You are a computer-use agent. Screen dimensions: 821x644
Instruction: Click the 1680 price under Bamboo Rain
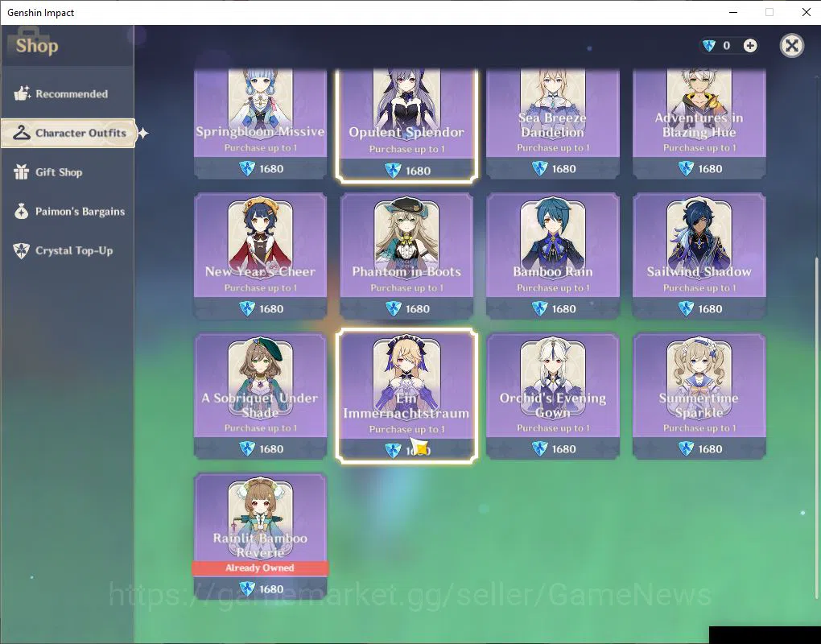564,309
